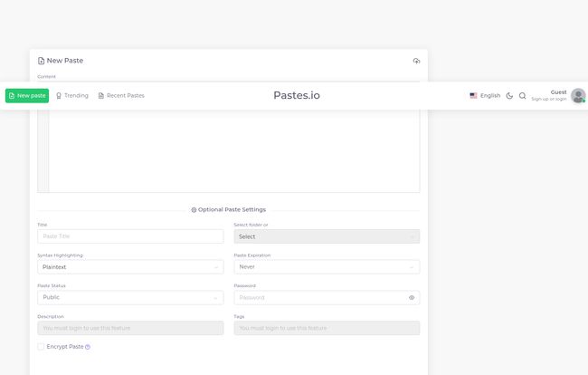This screenshot has height=375, width=588.
Task: Open search with magnifier icon
Action: [522, 96]
